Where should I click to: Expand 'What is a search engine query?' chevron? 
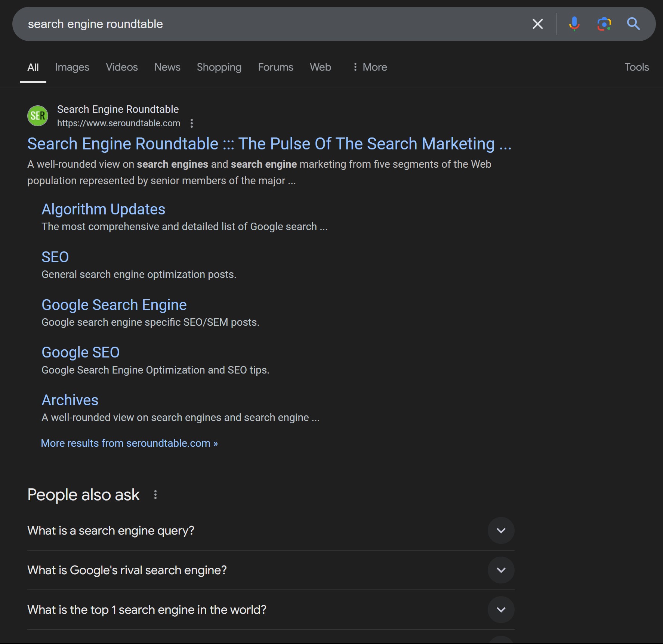[x=501, y=530]
